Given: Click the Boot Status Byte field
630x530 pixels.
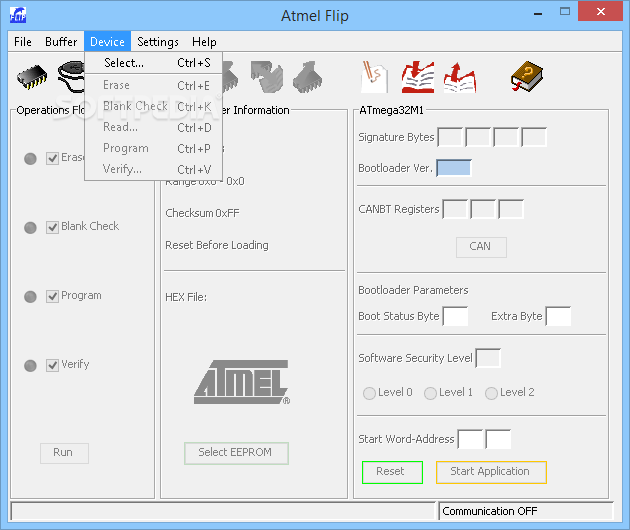Looking at the screenshot, I should pos(455,316).
